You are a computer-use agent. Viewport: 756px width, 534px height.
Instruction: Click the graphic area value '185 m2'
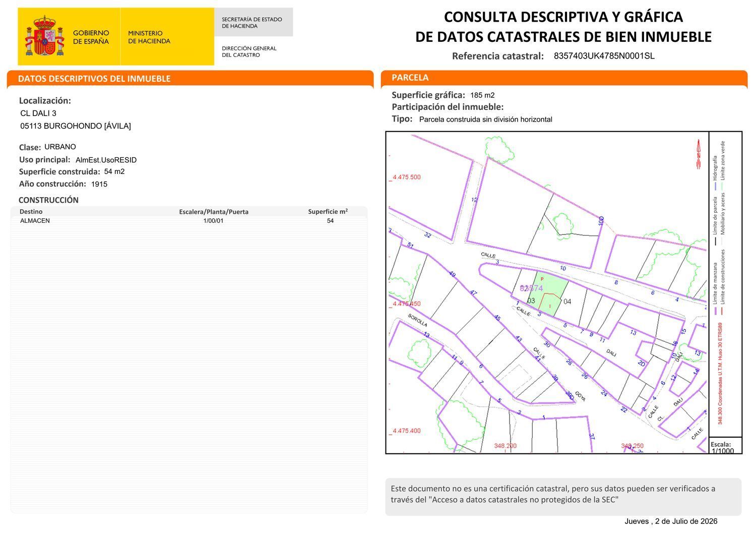(x=482, y=95)
